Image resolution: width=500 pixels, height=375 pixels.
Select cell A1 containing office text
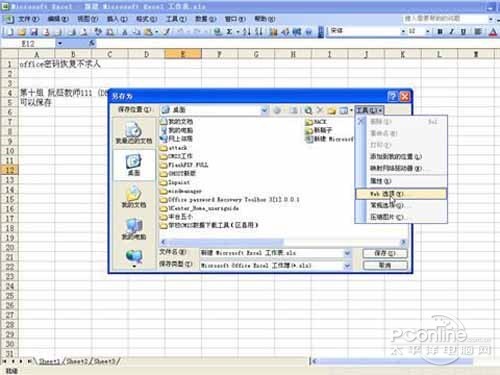coord(37,64)
